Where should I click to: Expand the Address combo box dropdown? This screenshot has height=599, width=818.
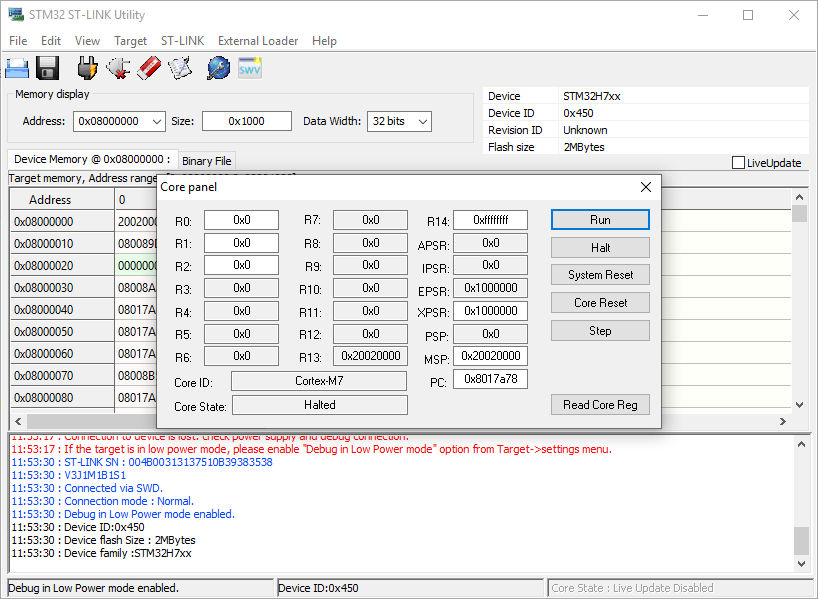[157, 122]
